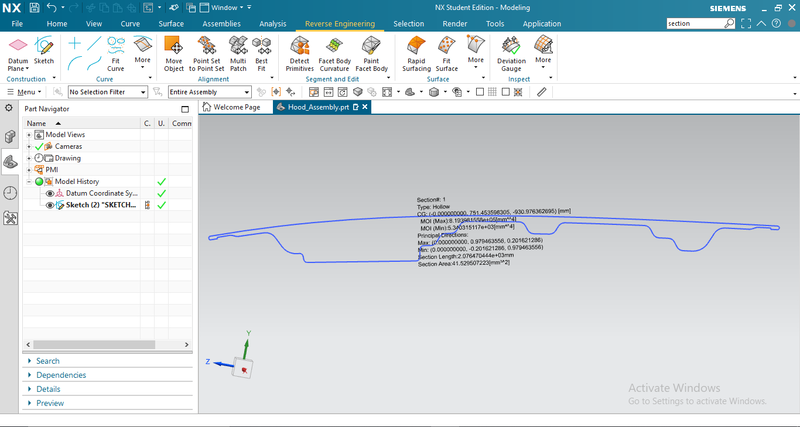Screen dimensions: 800x427
Task: Select the Cameras tree item
Action: 68,146
